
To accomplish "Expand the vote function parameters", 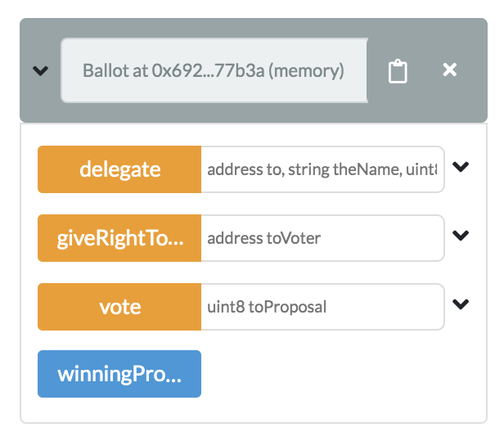I will click(461, 304).
